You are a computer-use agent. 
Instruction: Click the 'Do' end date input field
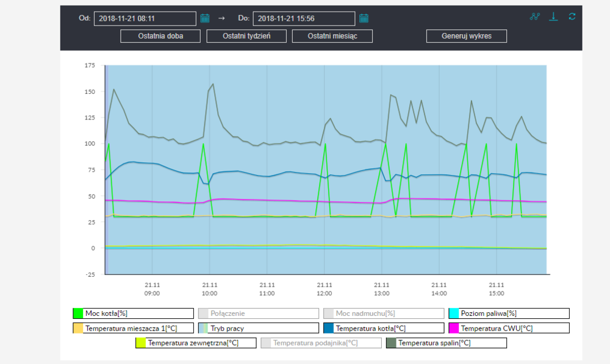[x=303, y=19]
